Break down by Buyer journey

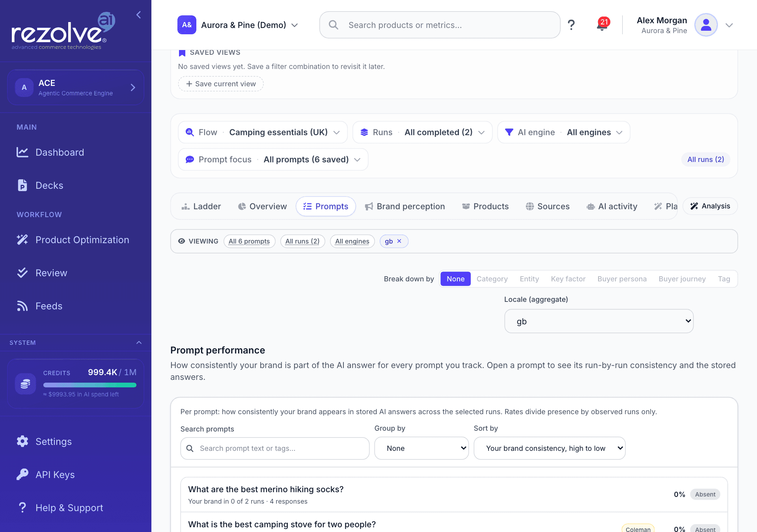pos(682,279)
